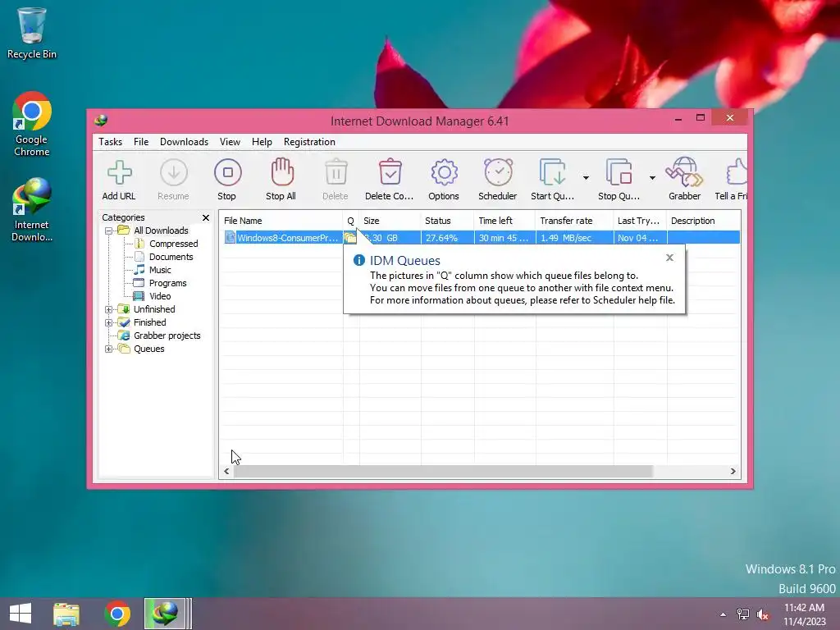
Task: Expand the Unfinished tree node
Action: [109, 309]
